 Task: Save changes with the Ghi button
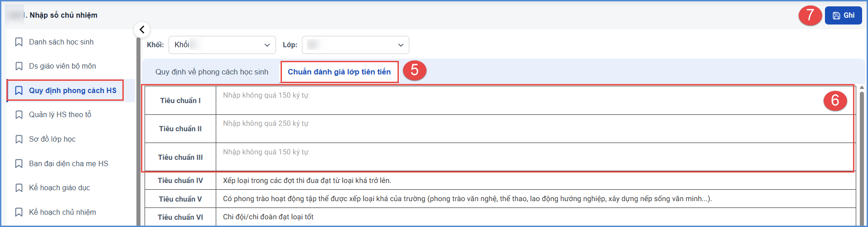843,15
